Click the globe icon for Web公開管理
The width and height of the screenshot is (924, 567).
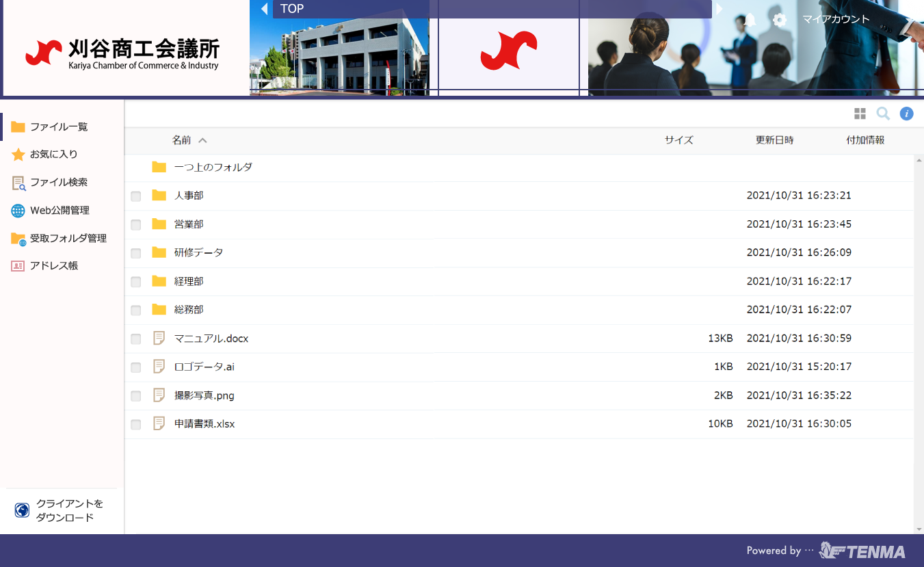(x=18, y=211)
